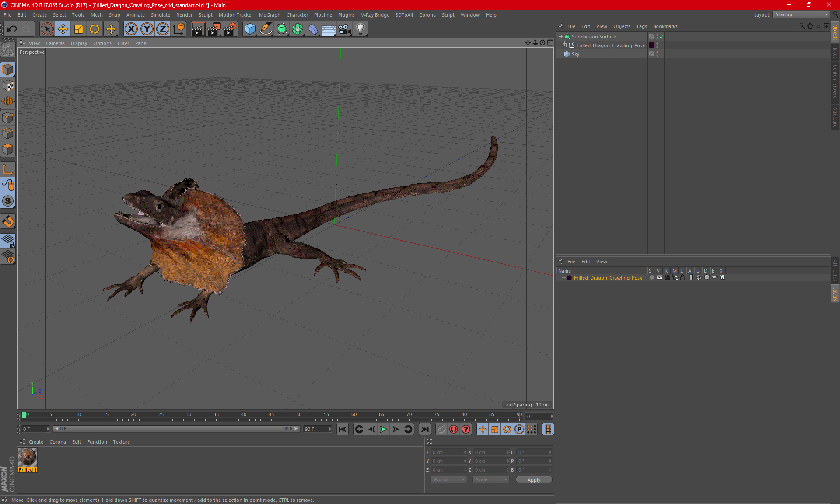
Task: Click Frilled_Dragon layer color swatch in Object Manager
Action: [x=651, y=45]
